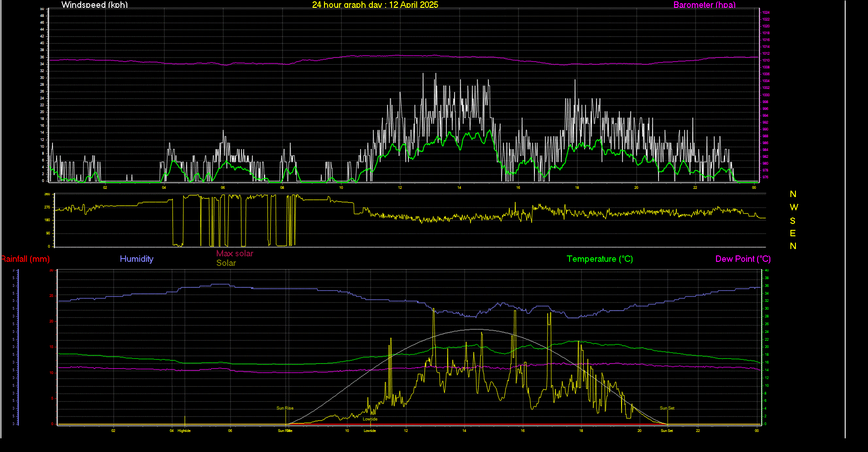The width and height of the screenshot is (868, 452).
Task: Click the Hightide label on bottom axis
Action: pyautogui.click(x=184, y=431)
